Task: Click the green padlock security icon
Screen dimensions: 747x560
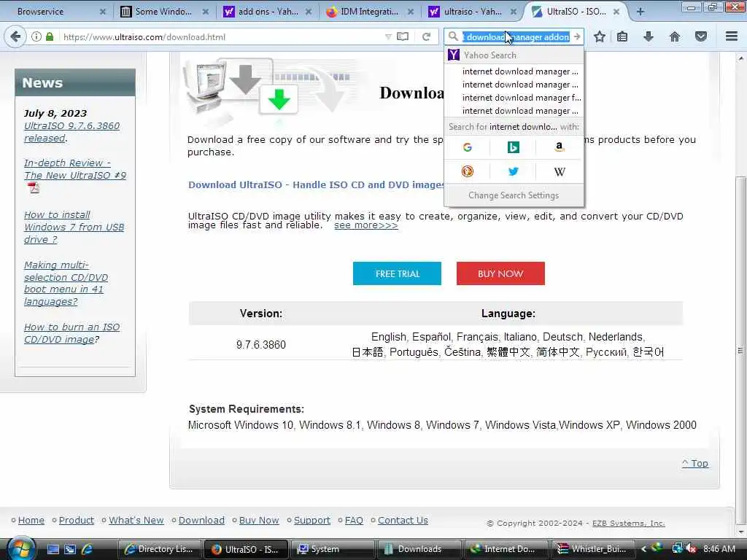Action: click(50, 36)
